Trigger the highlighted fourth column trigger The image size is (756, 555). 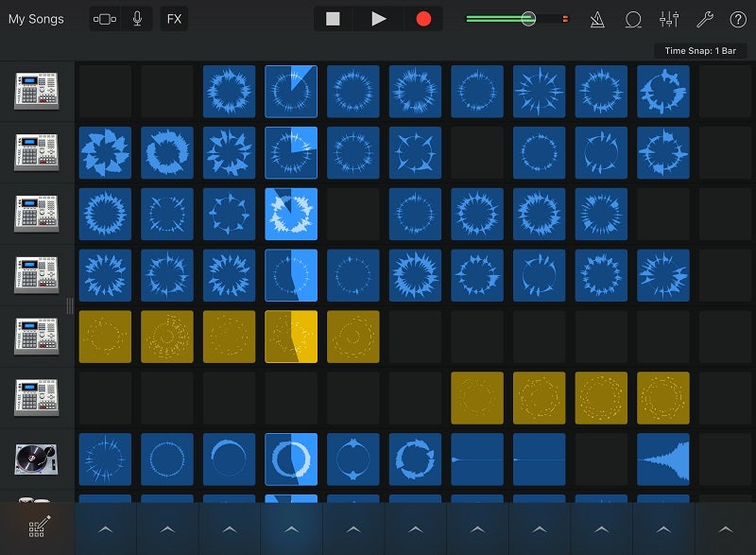click(291, 529)
